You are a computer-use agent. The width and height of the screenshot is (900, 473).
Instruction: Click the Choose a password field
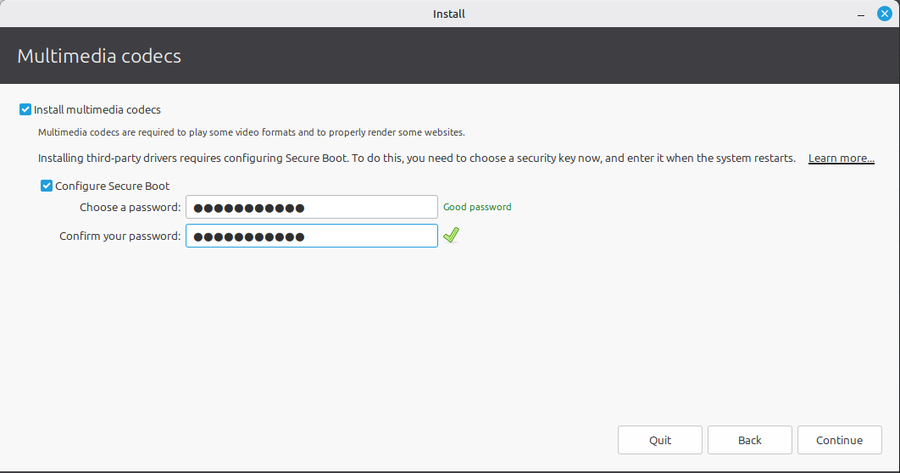(x=312, y=207)
